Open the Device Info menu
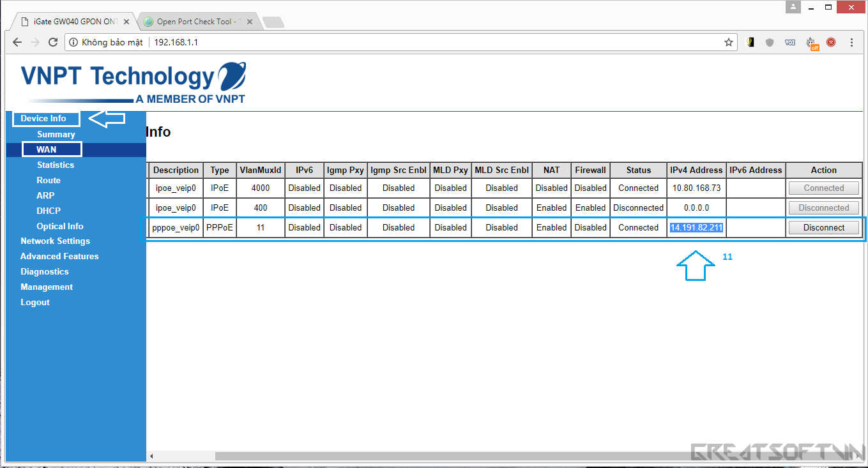 (x=43, y=118)
